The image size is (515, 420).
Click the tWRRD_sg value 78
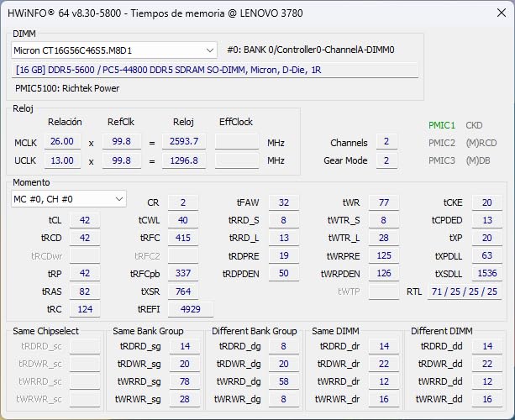[x=185, y=381]
